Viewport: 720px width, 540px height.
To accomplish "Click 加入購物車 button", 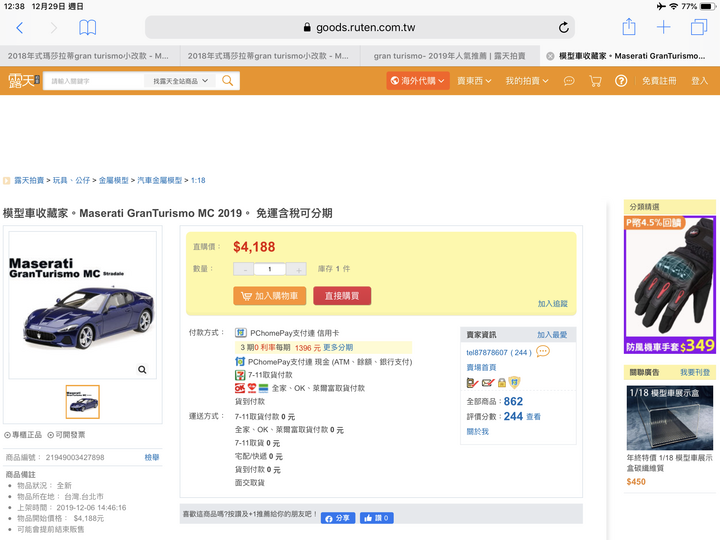I will click(270, 296).
